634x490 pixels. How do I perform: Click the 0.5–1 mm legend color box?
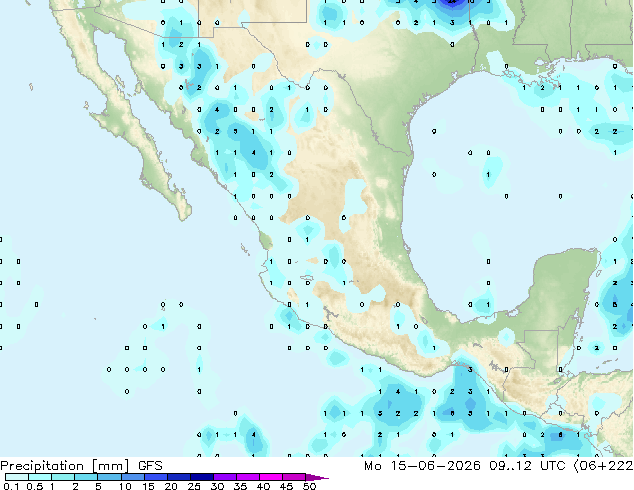40,477
